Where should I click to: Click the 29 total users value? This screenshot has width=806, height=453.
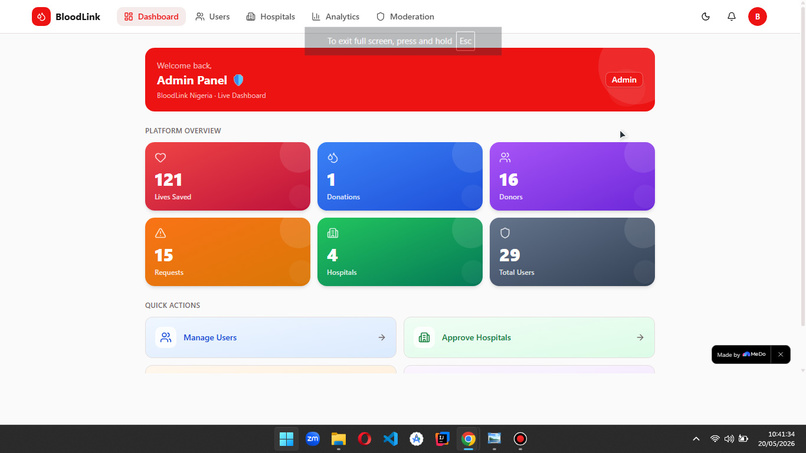coord(509,255)
